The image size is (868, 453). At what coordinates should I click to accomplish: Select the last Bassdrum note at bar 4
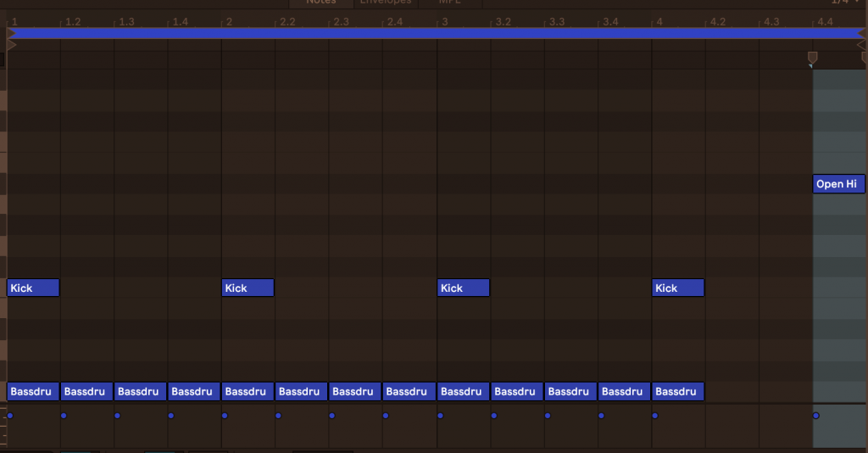click(x=678, y=392)
